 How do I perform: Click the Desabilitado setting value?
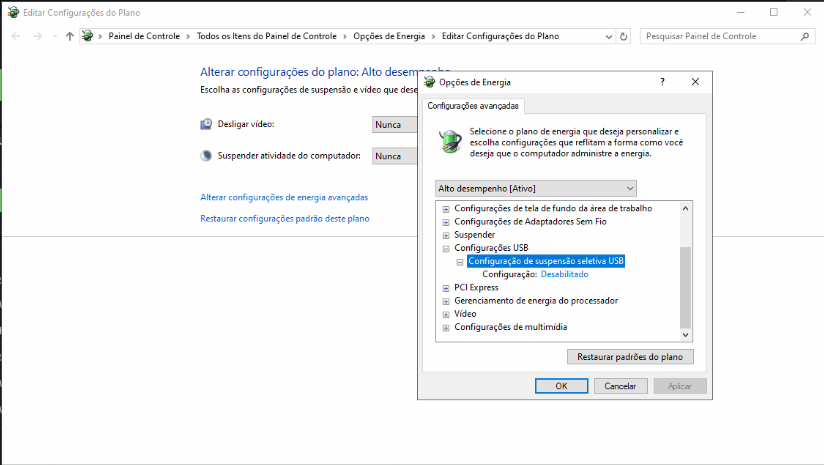(564, 274)
